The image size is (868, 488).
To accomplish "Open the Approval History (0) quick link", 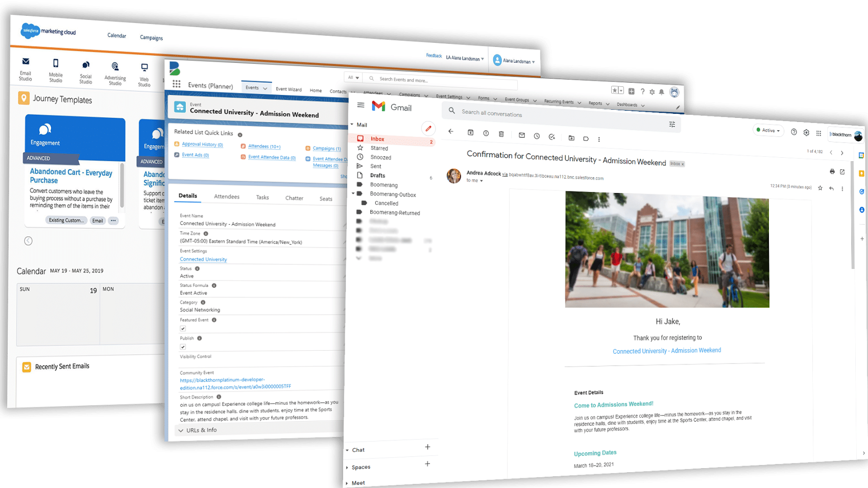I will click(x=202, y=144).
